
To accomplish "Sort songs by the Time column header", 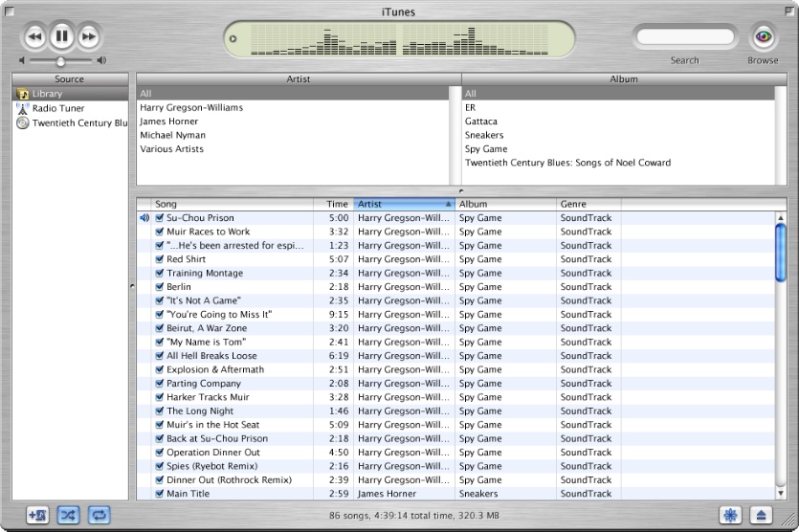I will pyautogui.click(x=335, y=204).
